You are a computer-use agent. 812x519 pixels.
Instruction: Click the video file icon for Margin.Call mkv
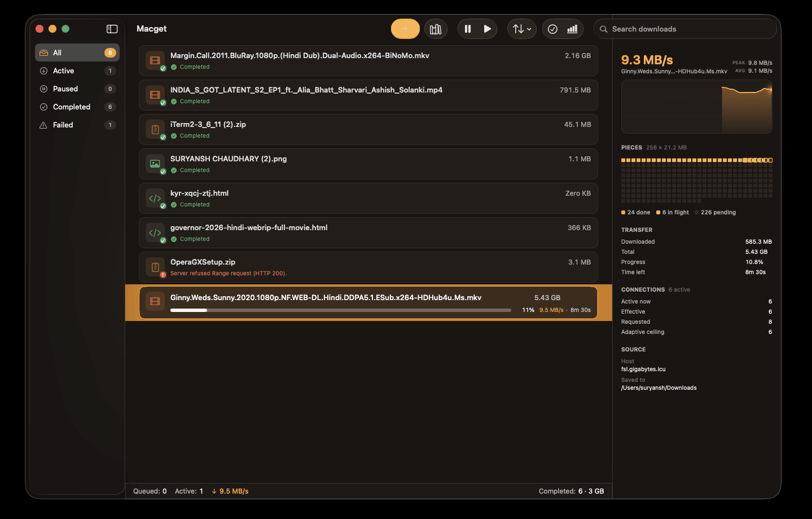(x=155, y=60)
